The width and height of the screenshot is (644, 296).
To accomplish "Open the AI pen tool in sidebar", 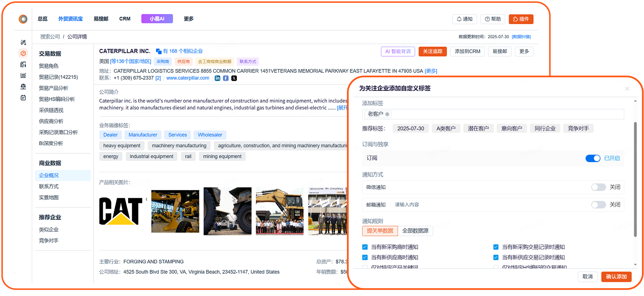I will (23, 42).
